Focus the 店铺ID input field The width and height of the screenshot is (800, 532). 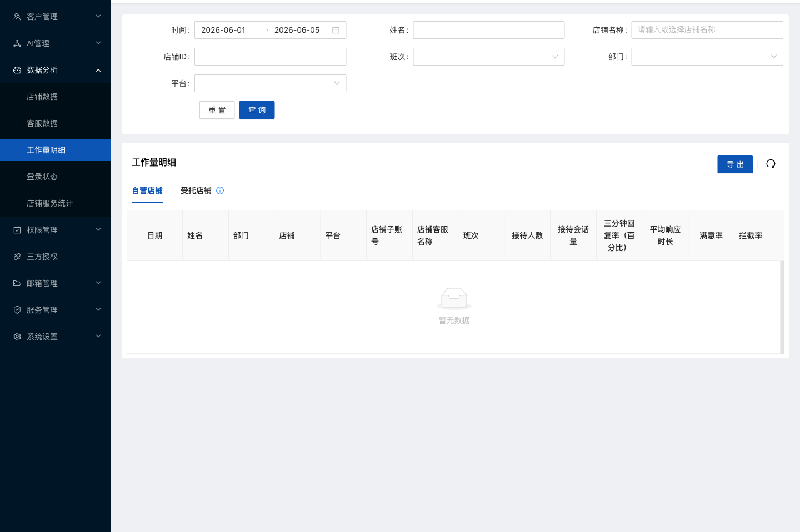[270, 57]
